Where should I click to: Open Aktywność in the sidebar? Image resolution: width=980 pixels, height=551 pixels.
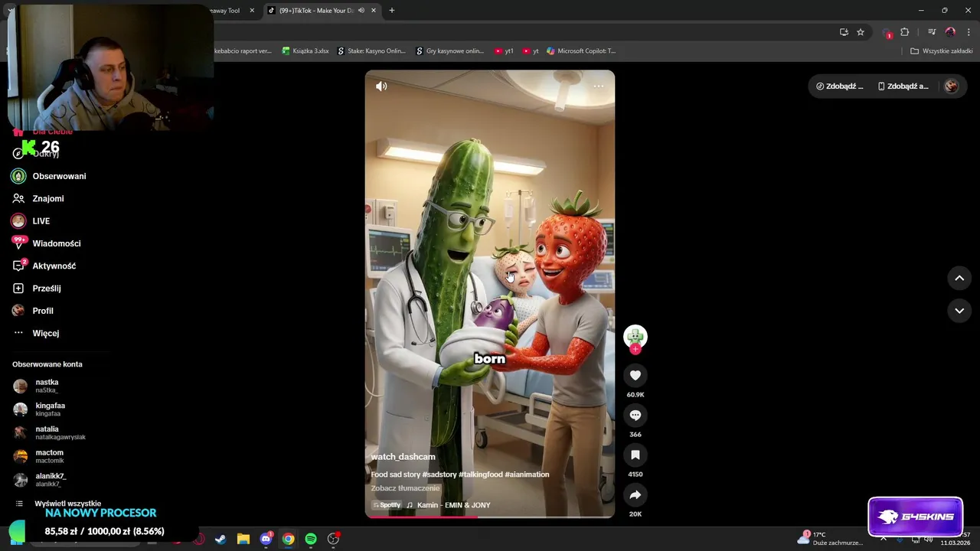click(44, 266)
